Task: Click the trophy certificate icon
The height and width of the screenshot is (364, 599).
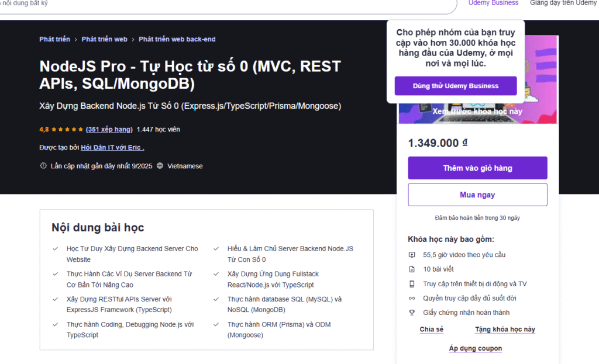Action: tap(412, 313)
